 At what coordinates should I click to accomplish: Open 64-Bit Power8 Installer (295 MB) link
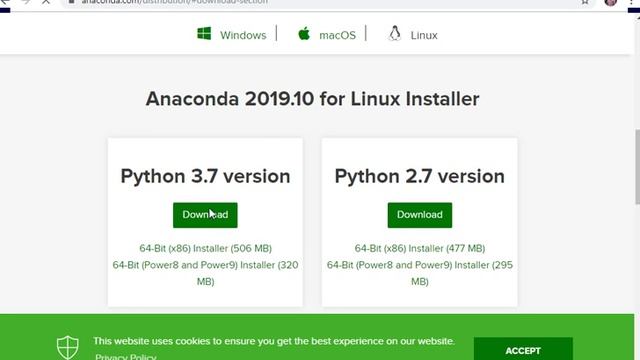[420, 273]
